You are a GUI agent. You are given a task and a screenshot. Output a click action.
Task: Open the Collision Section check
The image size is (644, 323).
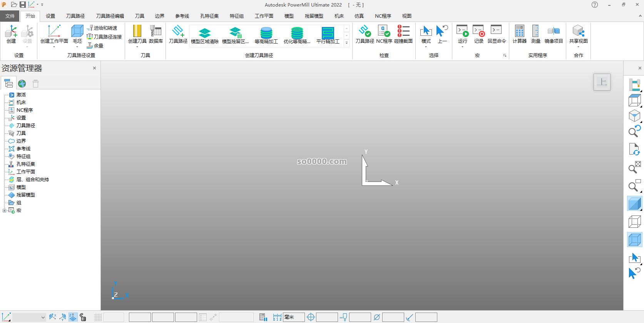pos(403,34)
